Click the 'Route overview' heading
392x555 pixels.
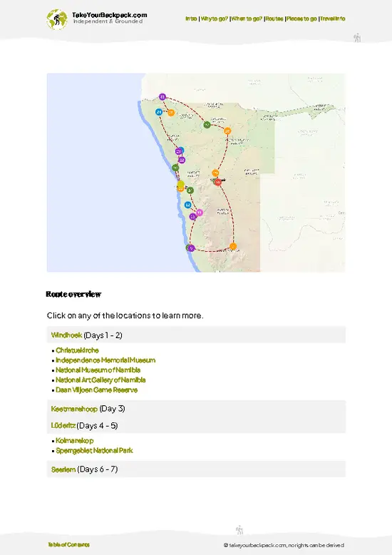click(73, 294)
